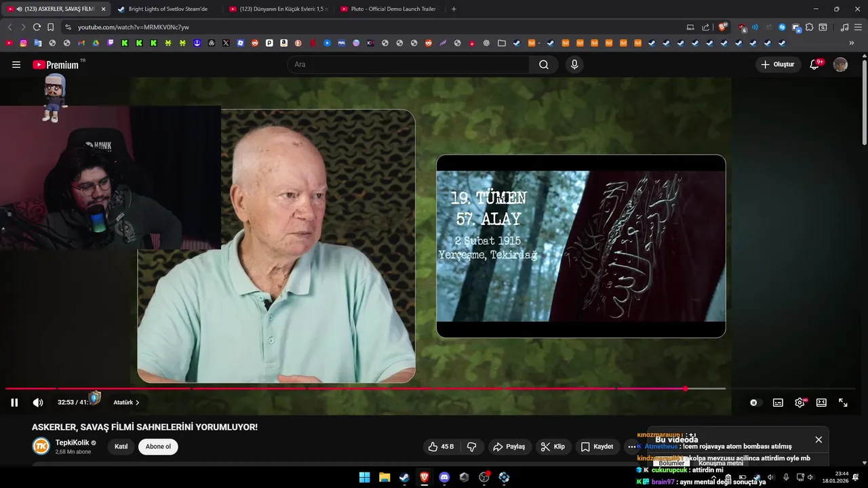
Task: Open Brave Shields lion icon
Action: coord(723,27)
